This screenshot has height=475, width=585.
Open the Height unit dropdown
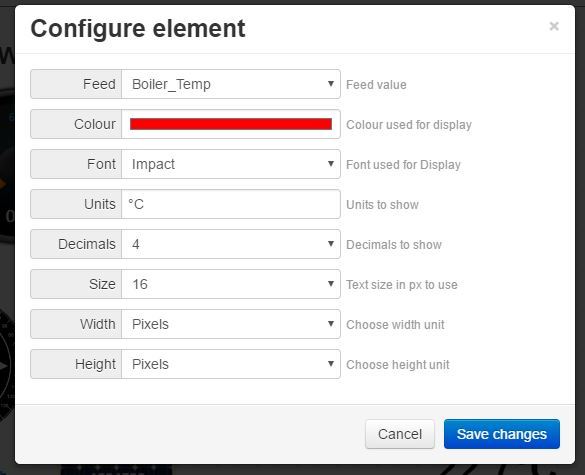pos(231,364)
